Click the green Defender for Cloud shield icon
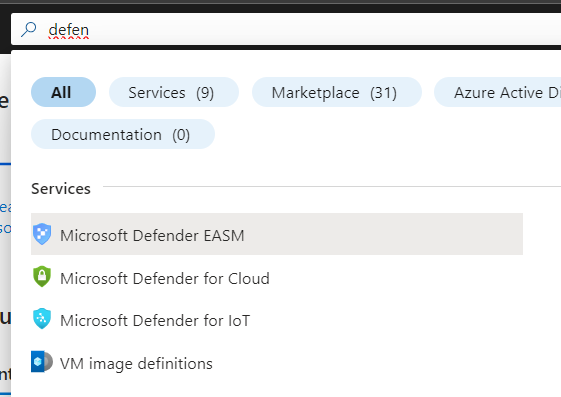The height and width of the screenshot is (397, 561). tap(42, 276)
